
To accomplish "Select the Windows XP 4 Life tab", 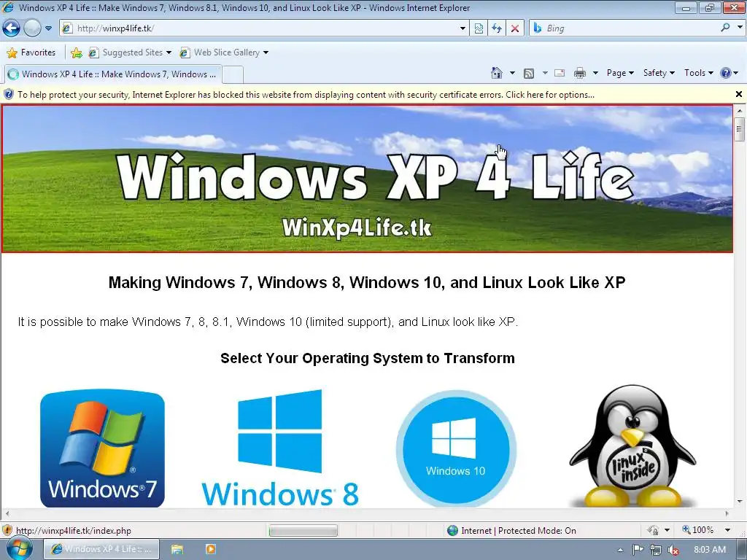I will click(x=112, y=74).
